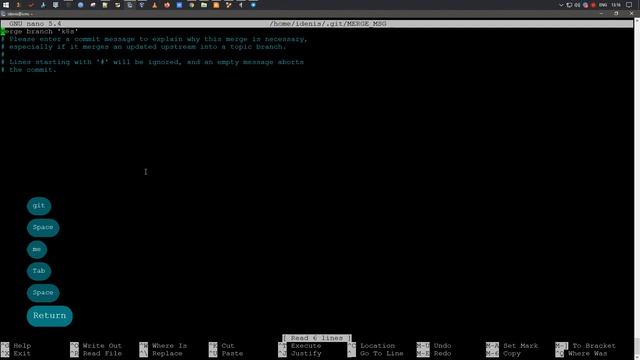The image size is (640, 360).
Task: Click the 'Execute' shortcut label
Action: tap(306, 346)
